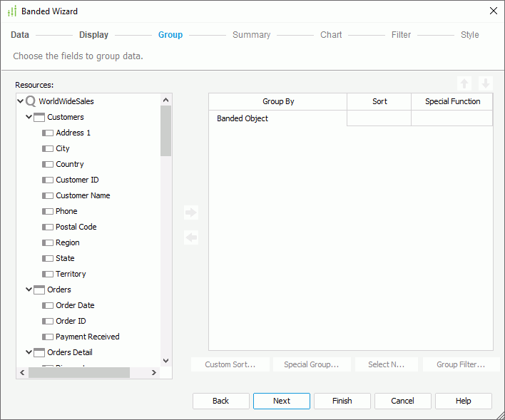Switch to the Display step
This screenshot has width=505, height=420.
pos(93,35)
